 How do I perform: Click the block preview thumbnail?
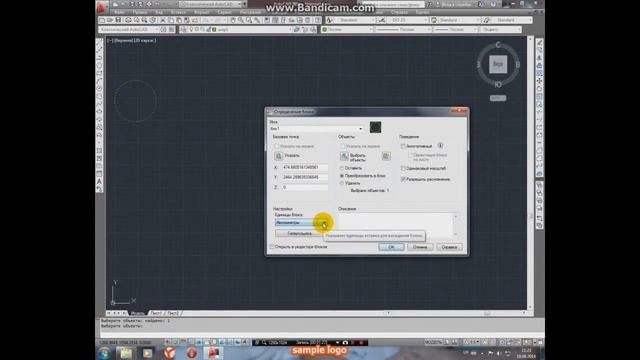pos(375,127)
